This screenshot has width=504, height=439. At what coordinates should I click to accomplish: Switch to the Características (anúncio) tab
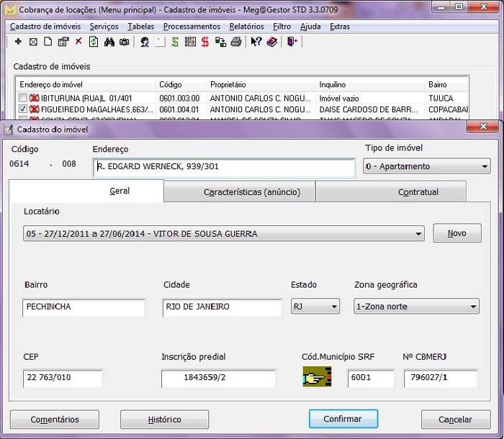240,192
